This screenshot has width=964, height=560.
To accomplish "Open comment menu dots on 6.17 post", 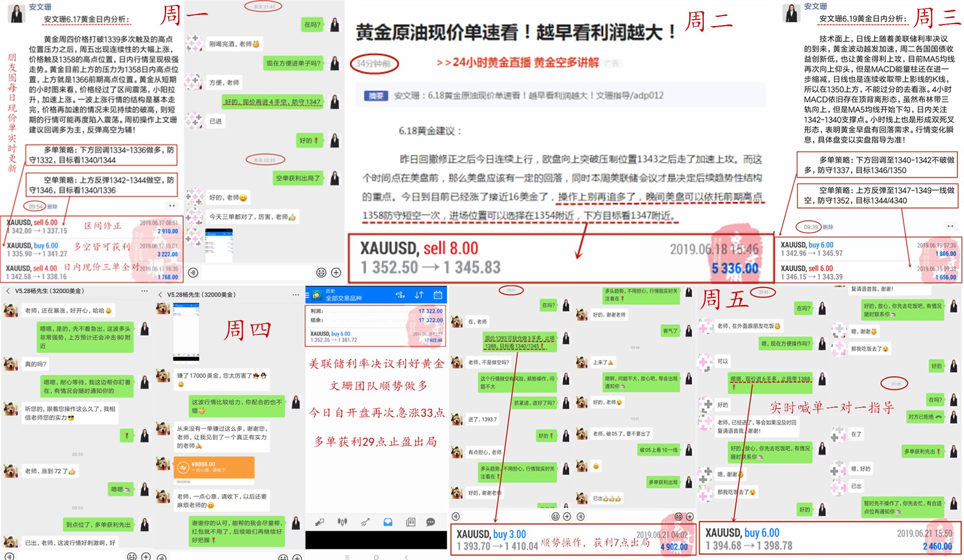I will click(172, 206).
